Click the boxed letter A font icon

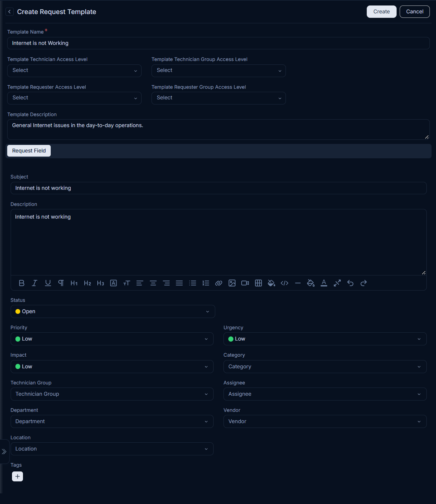[x=113, y=283]
